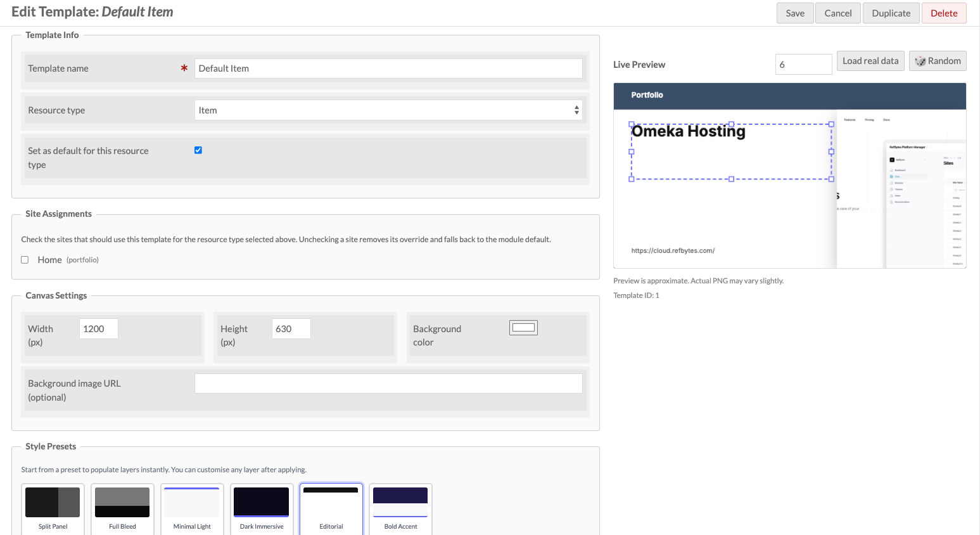Save the Default Item template

[x=794, y=13]
